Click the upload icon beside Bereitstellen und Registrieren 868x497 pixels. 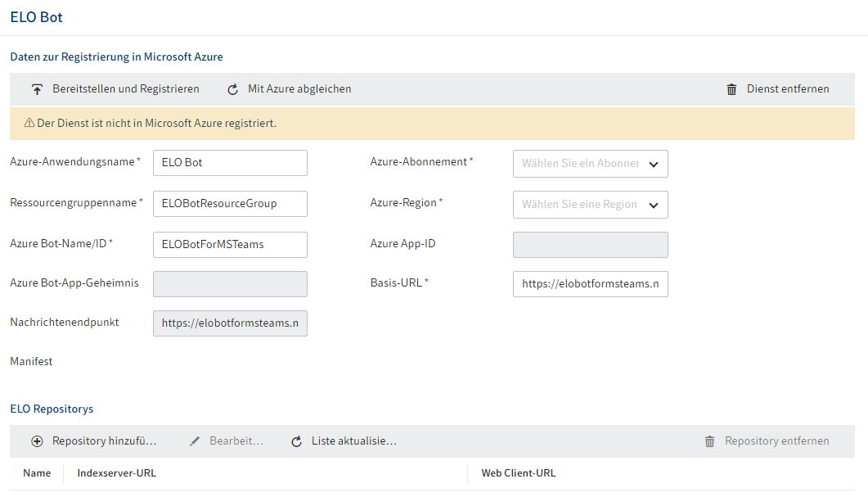(x=37, y=89)
